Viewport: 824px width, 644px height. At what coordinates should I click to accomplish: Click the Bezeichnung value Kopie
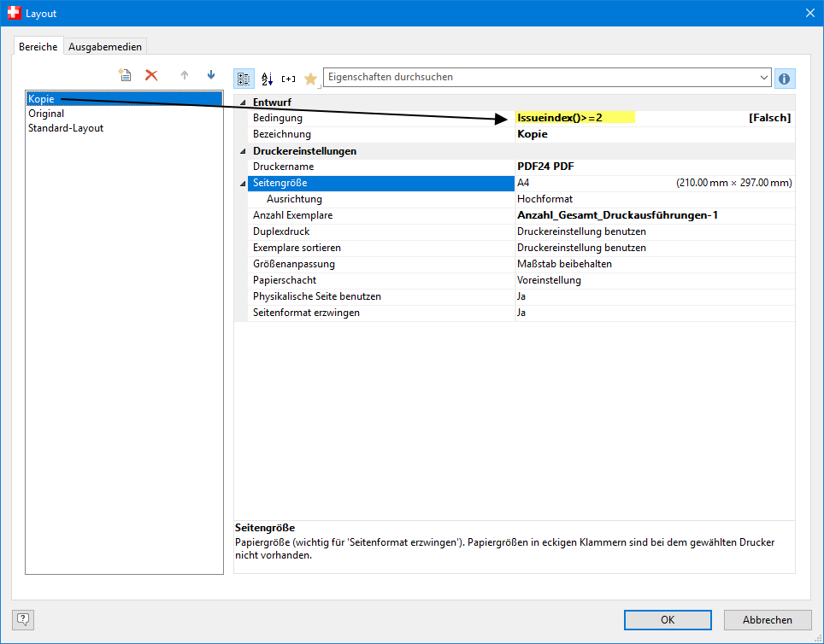pos(532,134)
